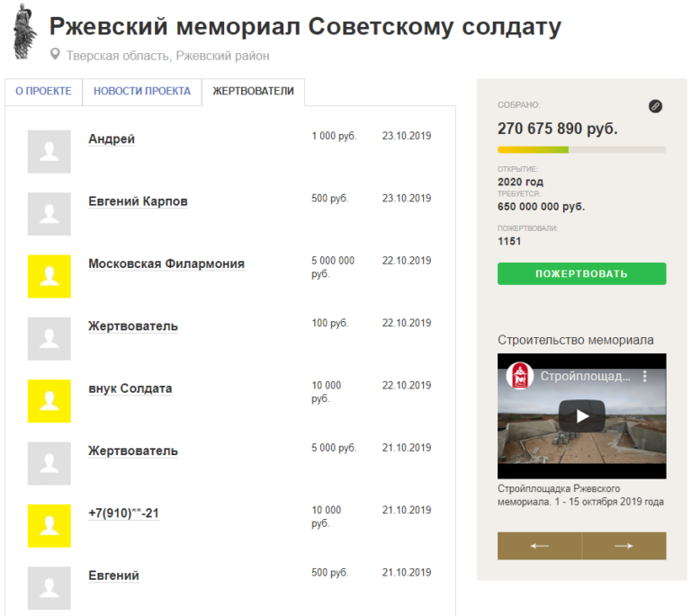Go to next video with right arrow
Viewport: 691px width, 616px height.
click(624, 546)
